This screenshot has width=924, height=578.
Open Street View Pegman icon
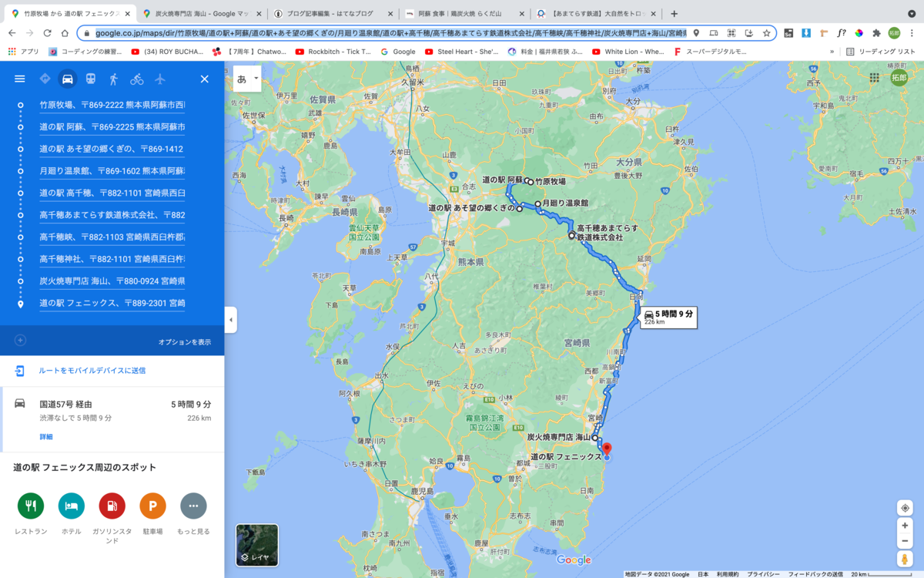(905, 558)
